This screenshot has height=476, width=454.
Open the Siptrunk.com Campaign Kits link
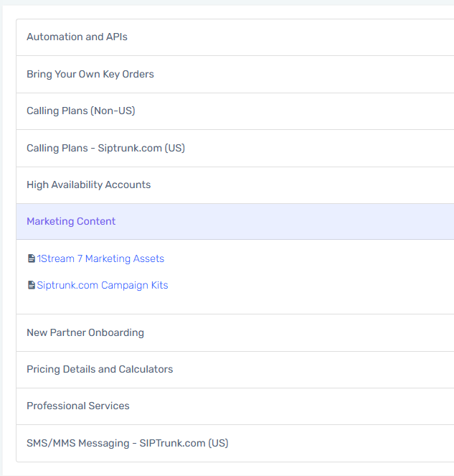coord(103,285)
